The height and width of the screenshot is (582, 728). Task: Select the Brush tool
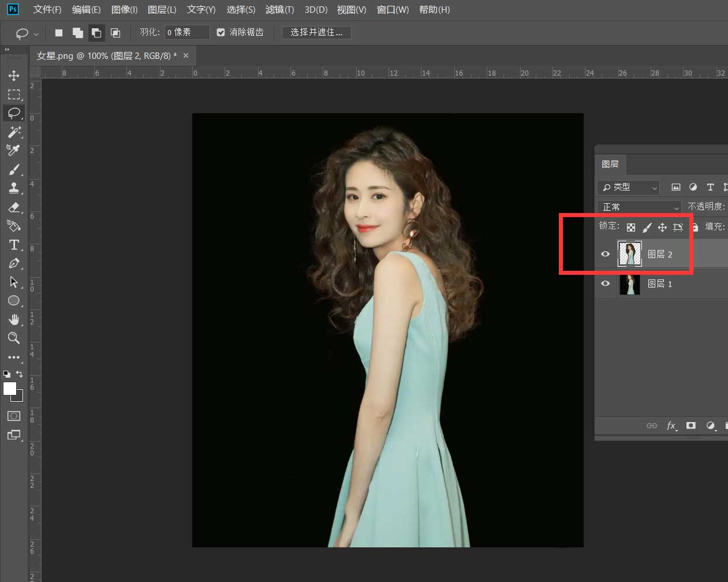pos(14,169)
